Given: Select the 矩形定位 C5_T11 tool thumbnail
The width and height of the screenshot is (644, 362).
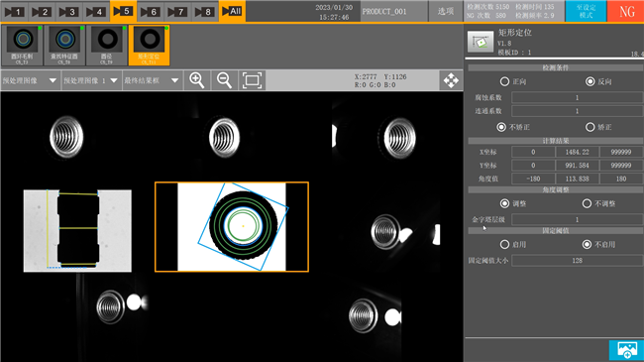Looking at the screenshot, I should pos(149,45).
